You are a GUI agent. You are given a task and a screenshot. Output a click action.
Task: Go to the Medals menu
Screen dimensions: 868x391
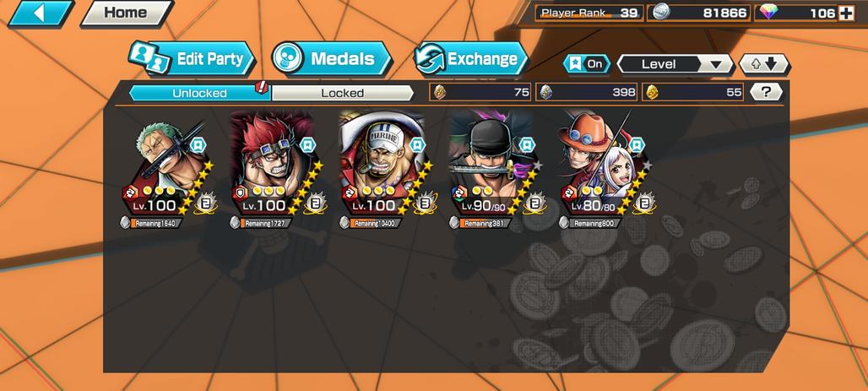pos(332,59)
